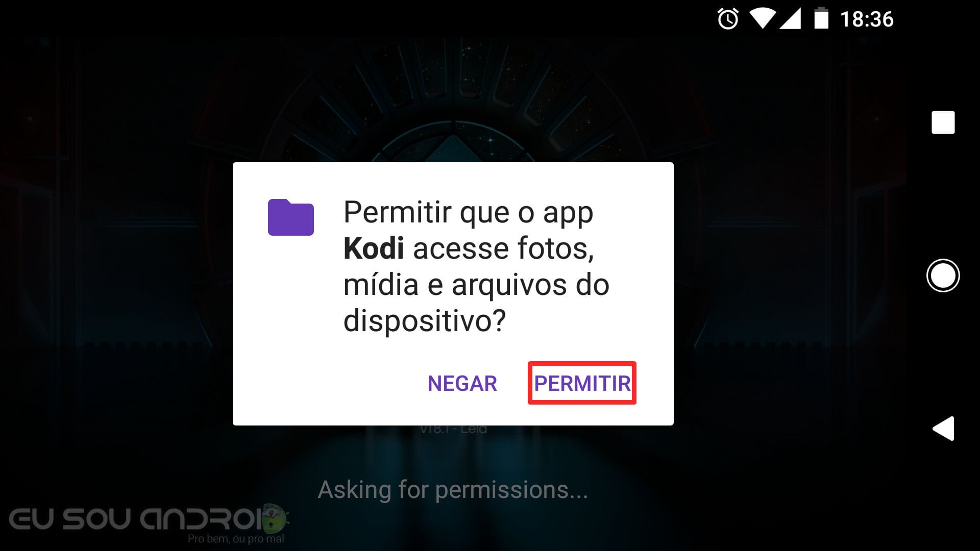Click the 'Pro bem, ou pro mal' tagline
Viewport: 980px width, 551px height.
coord(236,539)
